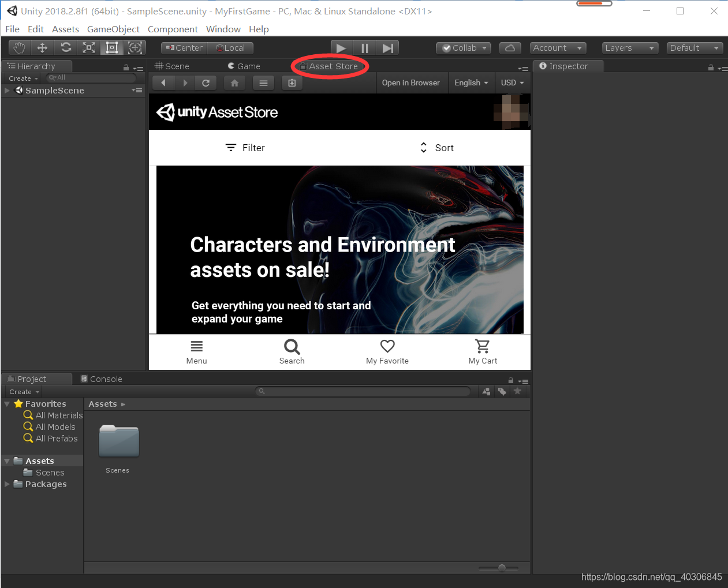728x588 pixels.
Task: Expand the SampleScene tree
Action: [7, 91]
